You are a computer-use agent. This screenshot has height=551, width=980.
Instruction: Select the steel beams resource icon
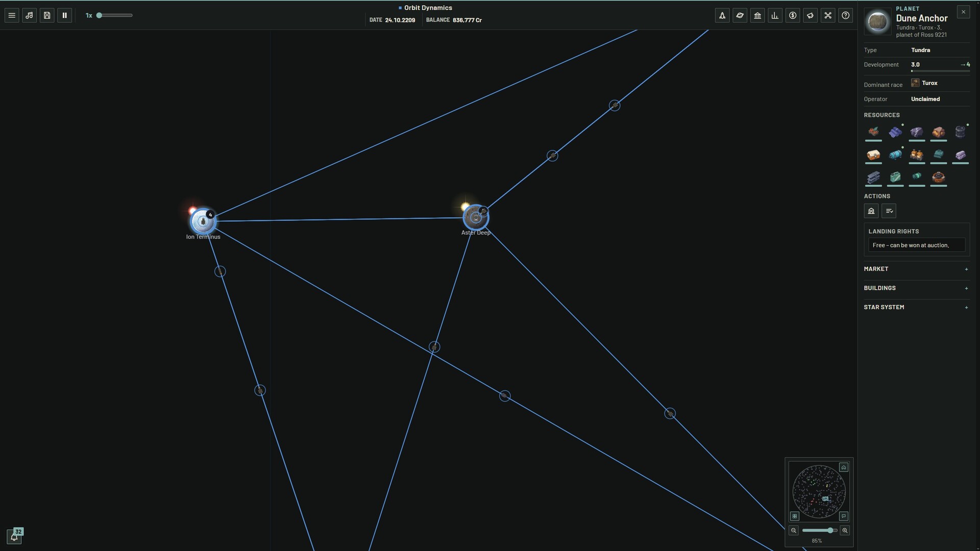(x=873, y=178)
